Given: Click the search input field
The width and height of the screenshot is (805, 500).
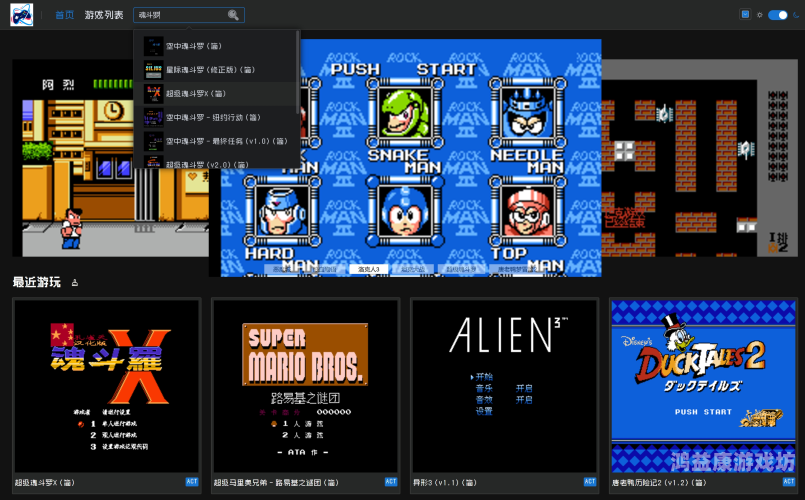Looking at the screenshot, I should click(x=180, y=15).
